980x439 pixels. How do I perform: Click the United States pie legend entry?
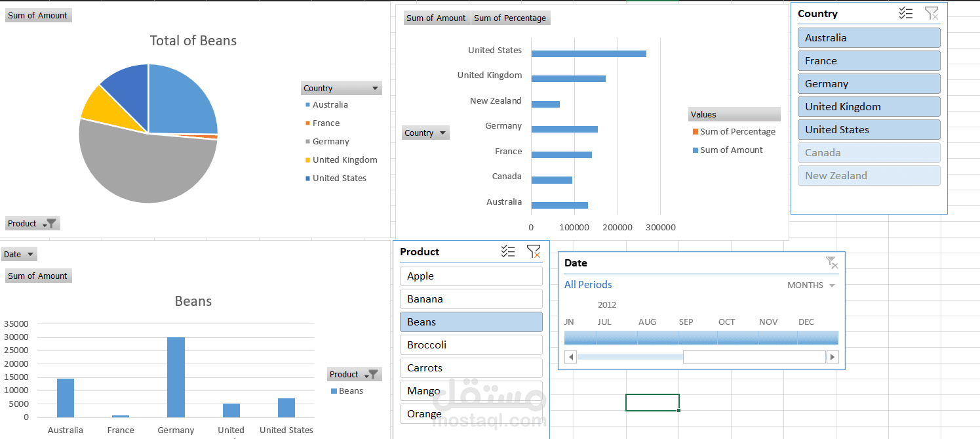pos(336,178)
